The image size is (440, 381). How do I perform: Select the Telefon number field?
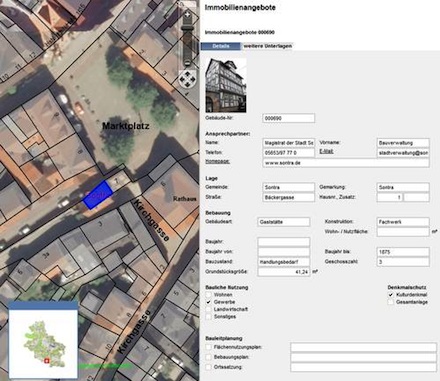[289, 153]
